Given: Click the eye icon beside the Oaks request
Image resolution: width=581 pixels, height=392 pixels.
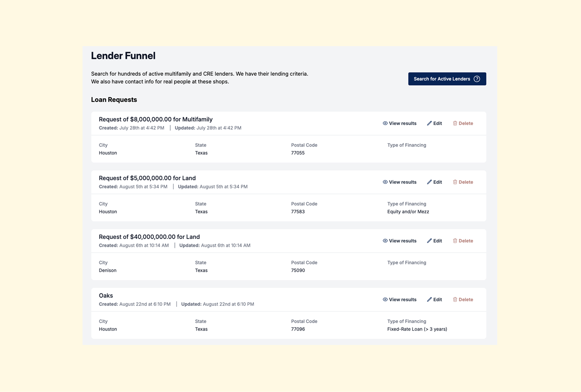Looking at the screenshot, I should tap(384, 299).
